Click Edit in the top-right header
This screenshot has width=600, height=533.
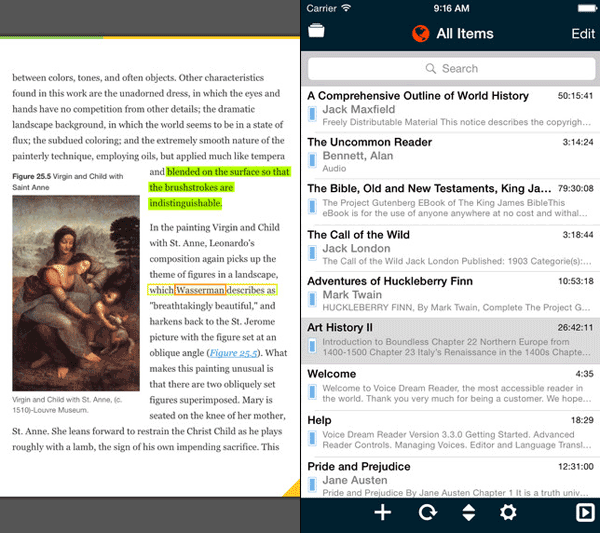click(582, 33)
